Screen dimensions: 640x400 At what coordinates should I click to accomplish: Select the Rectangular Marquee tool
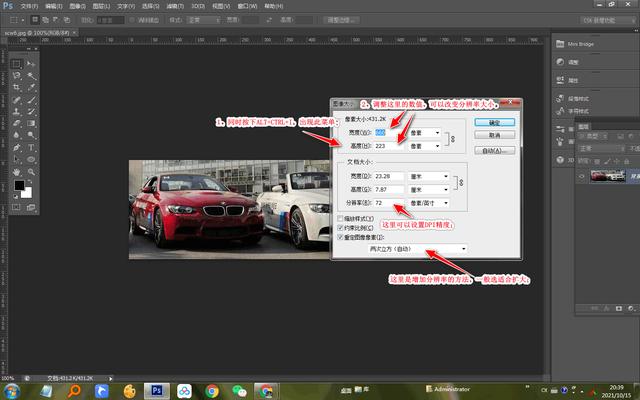[16, 64]
